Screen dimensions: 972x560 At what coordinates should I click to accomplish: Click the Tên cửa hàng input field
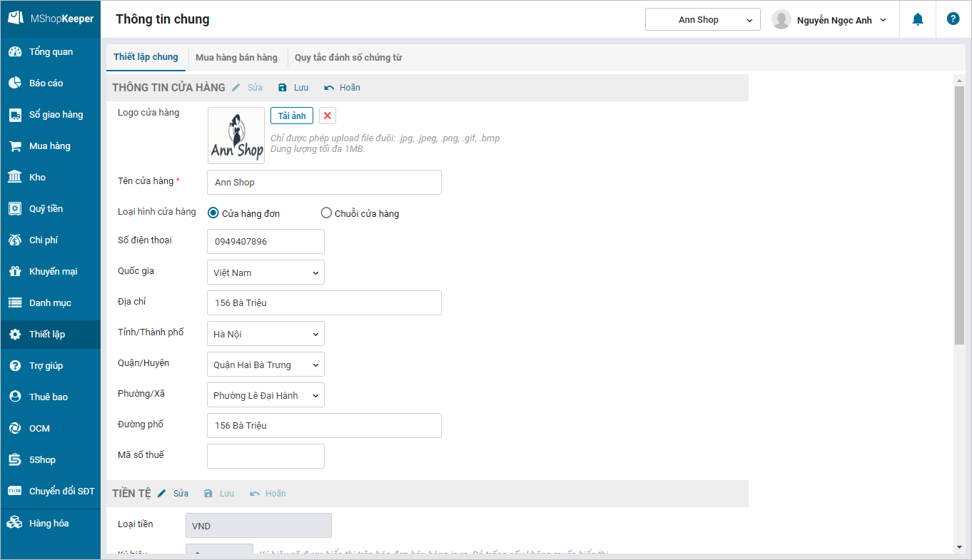tap(324, 182)
